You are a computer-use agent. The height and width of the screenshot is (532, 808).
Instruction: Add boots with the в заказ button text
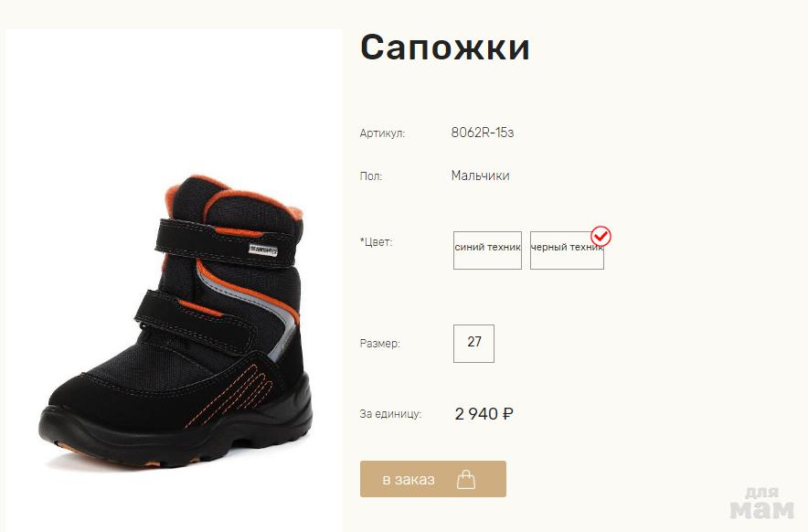(x=409, y=479)
